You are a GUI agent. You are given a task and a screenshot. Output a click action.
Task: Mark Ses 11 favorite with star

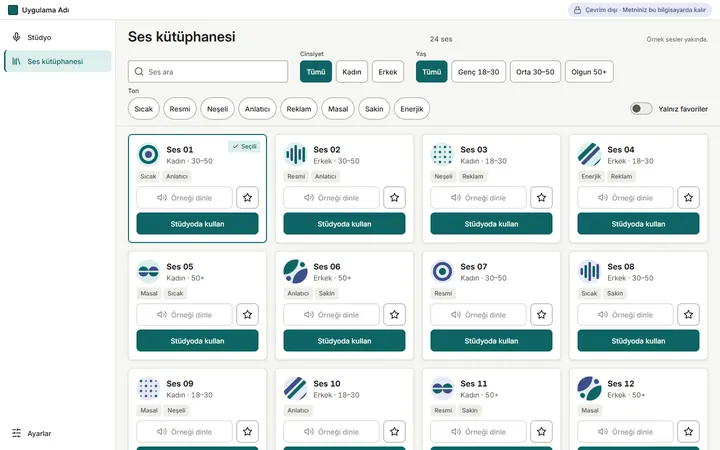pyautogui.click(x=541, y=432)
